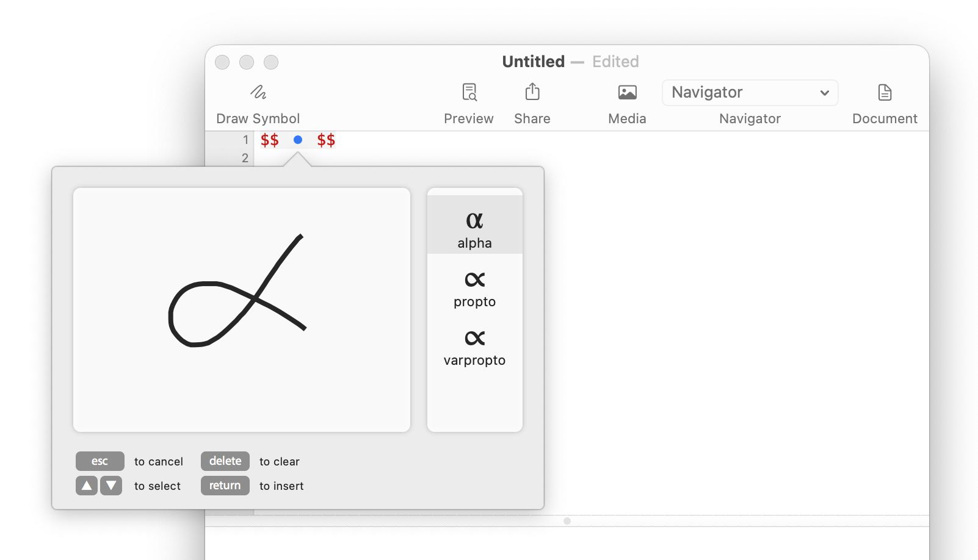This screenshot has height=560, width=978.
Task: Pick the varpropto symbol suggestion
Action: (474, 346)
